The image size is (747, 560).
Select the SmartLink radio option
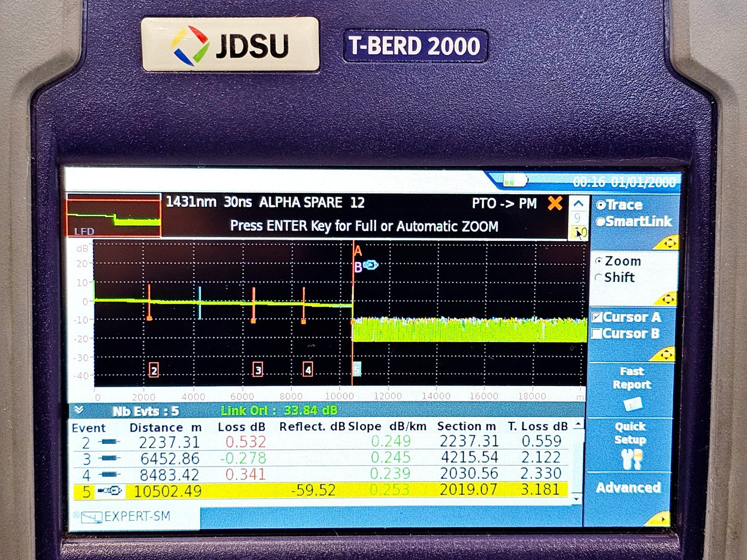(634, 221)
